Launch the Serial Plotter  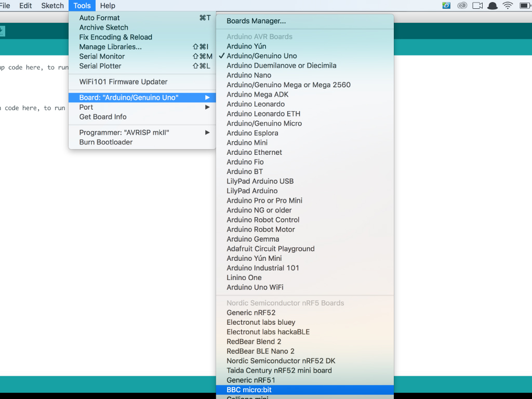(x=142, y=66)
